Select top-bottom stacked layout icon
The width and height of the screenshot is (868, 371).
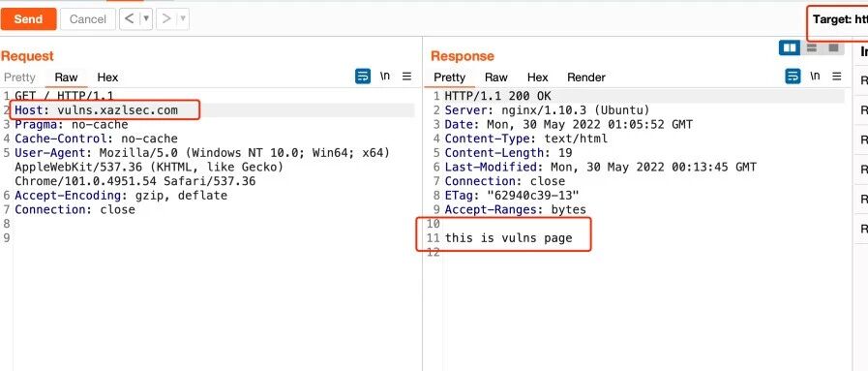tap(812, 48)
